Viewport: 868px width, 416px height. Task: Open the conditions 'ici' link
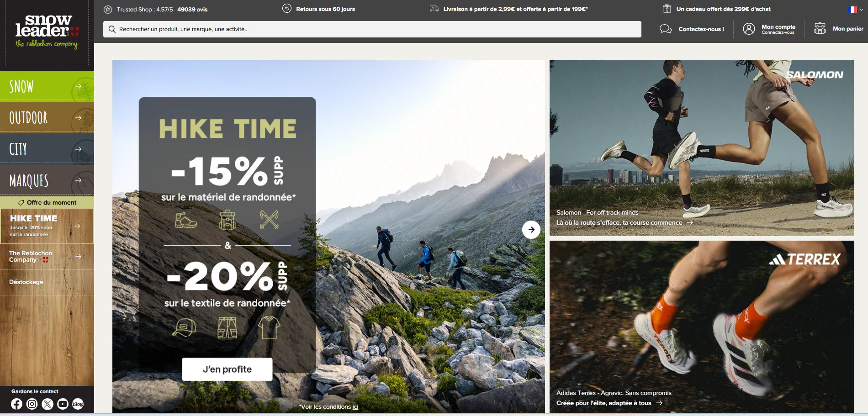(355, 407)
